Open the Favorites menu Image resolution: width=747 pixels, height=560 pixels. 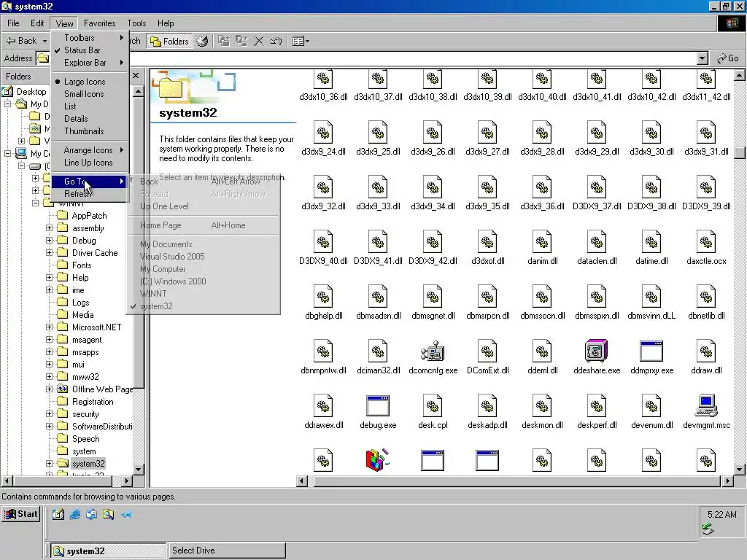tap(99, 23)
